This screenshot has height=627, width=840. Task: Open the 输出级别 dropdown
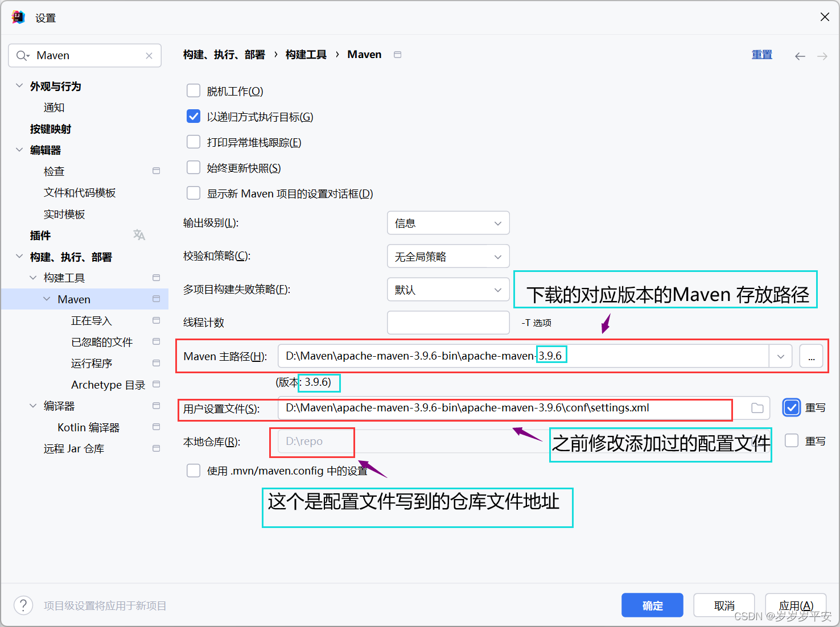click(448, 223)
